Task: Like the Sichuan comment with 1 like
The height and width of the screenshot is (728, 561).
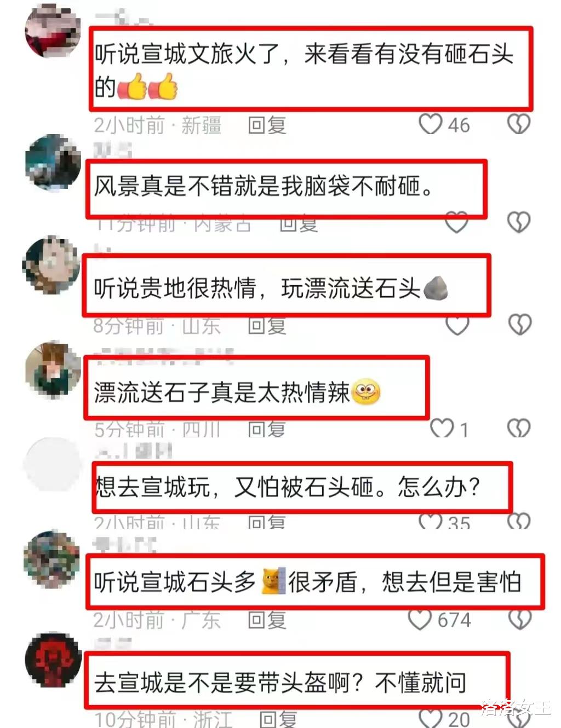Action: 442,428
